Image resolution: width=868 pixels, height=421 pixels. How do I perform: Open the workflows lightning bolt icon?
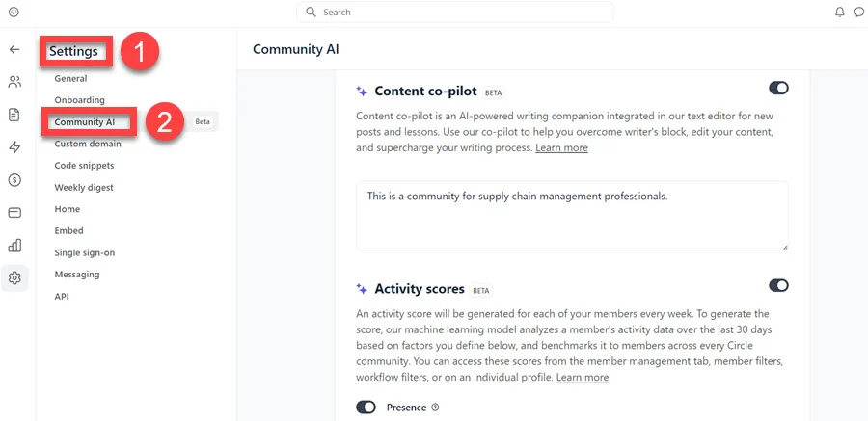pyautogui.click(x=14, y=147)
